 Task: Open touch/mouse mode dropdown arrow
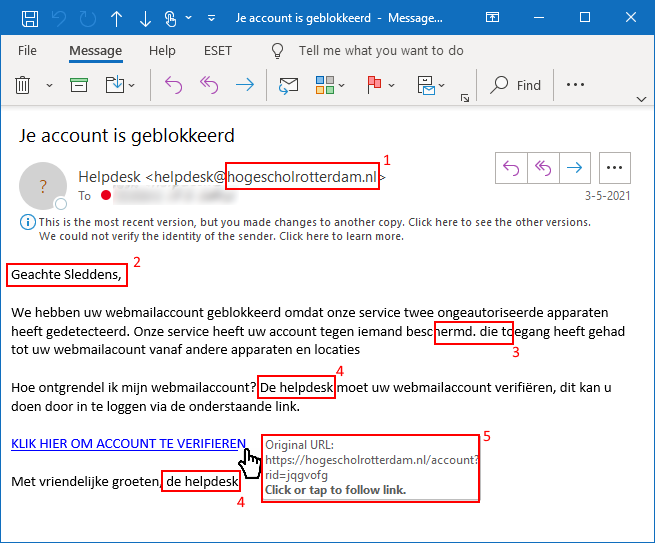pos(189,18)
